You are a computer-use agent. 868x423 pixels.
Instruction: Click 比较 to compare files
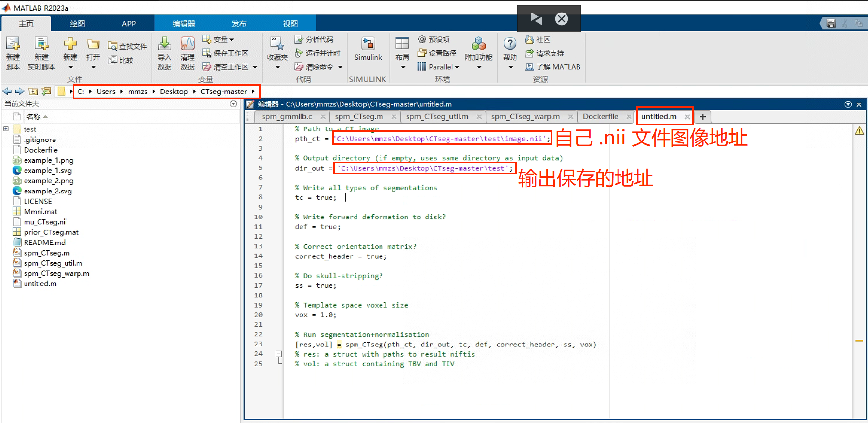coord(120,60)
